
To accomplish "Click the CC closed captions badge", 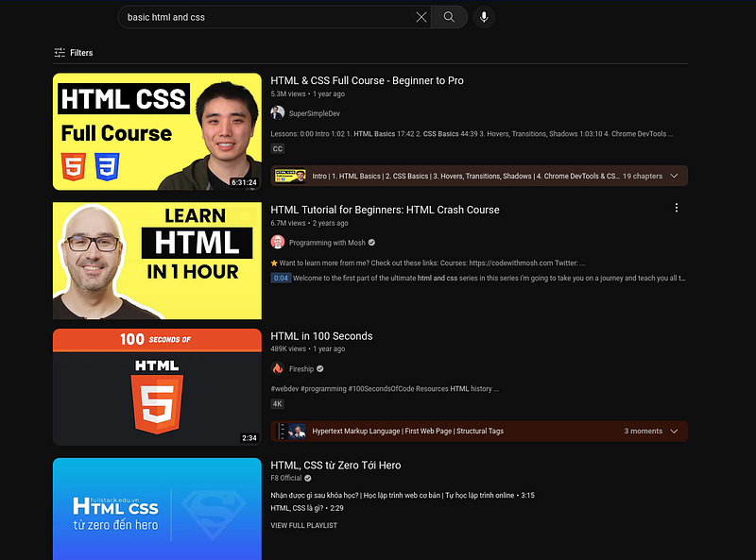I will (278, 148).
